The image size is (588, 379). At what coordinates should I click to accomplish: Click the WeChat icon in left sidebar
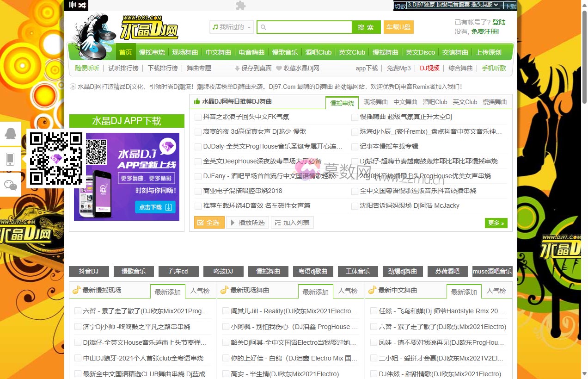point(10,185)
